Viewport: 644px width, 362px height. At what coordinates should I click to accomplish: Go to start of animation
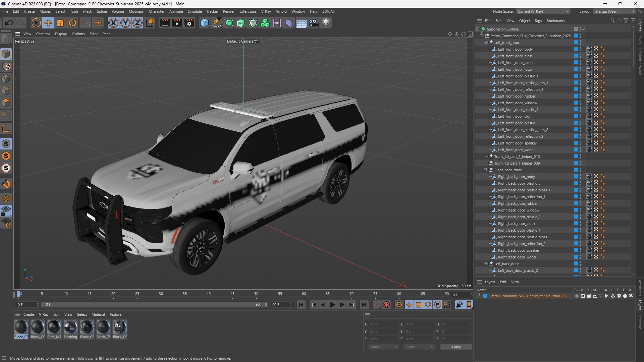click(x=301, y=305)
